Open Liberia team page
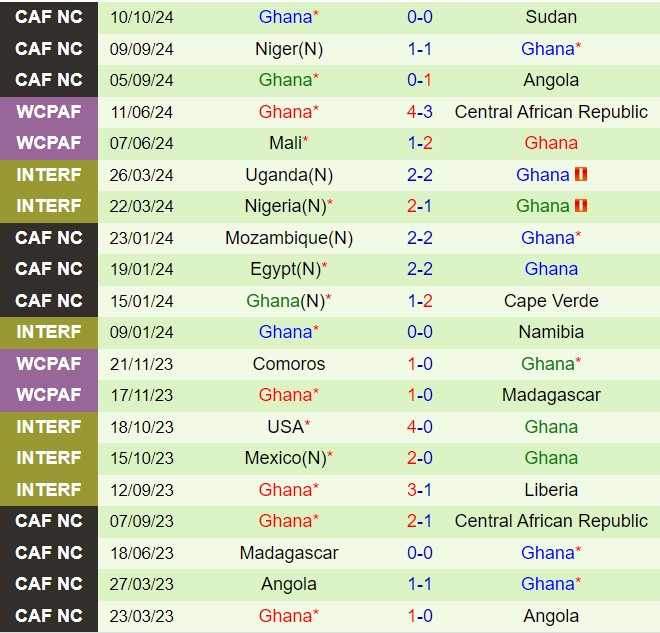 click(550, 489)
